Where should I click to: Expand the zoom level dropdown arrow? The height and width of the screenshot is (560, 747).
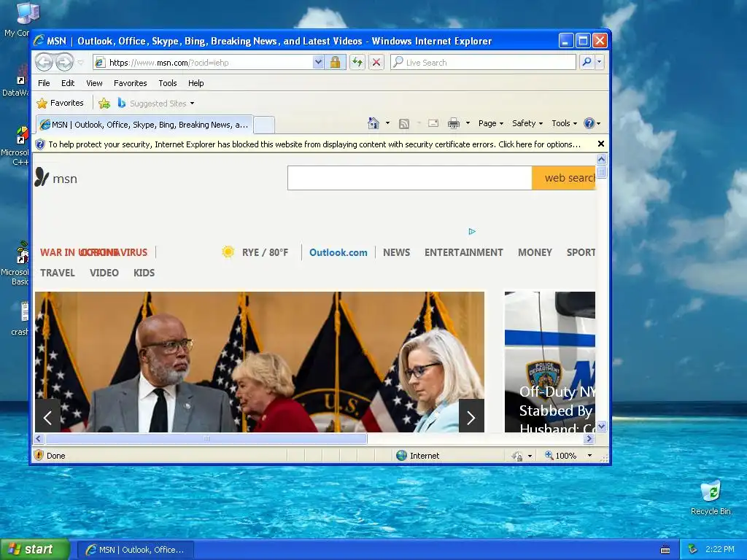click(589, 456)
